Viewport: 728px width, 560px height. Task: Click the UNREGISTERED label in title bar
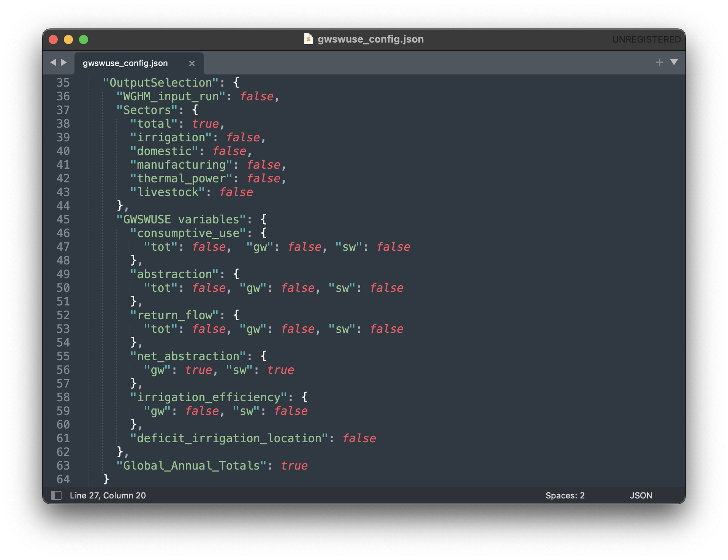pos(646,40)
